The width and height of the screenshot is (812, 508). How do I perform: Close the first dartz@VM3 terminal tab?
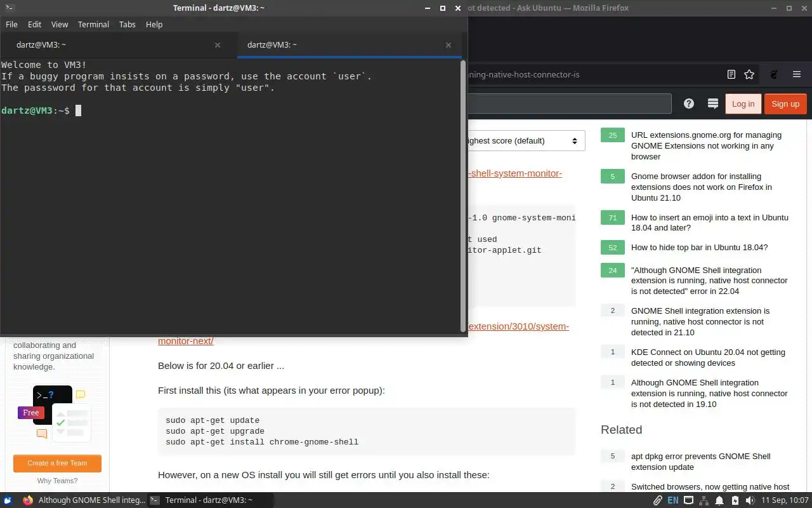pos(218,45)
